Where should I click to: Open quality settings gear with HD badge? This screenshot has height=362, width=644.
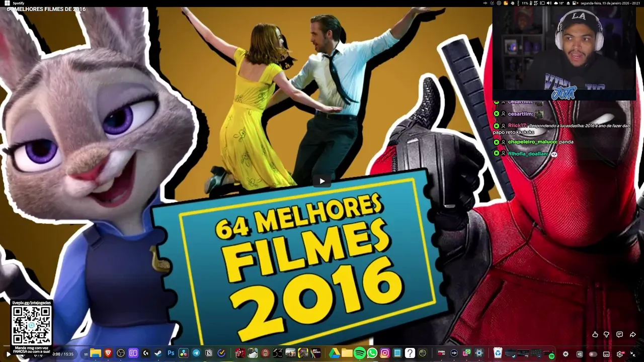620,354
